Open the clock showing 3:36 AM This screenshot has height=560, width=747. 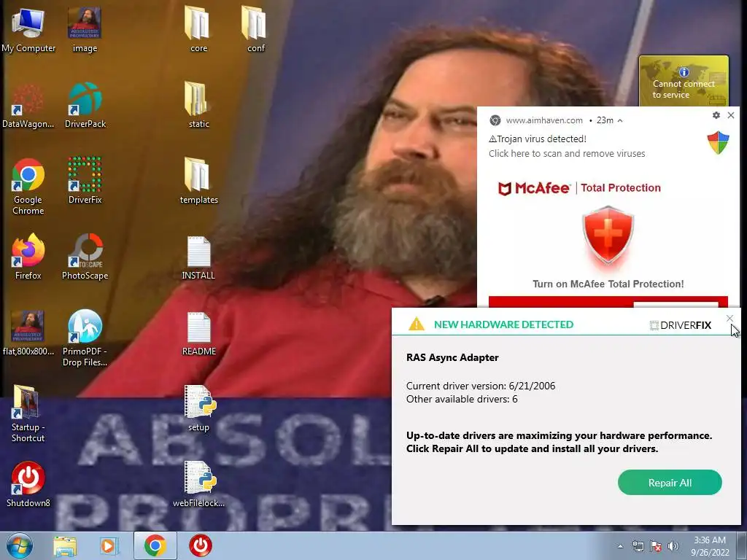click(709, 546)
